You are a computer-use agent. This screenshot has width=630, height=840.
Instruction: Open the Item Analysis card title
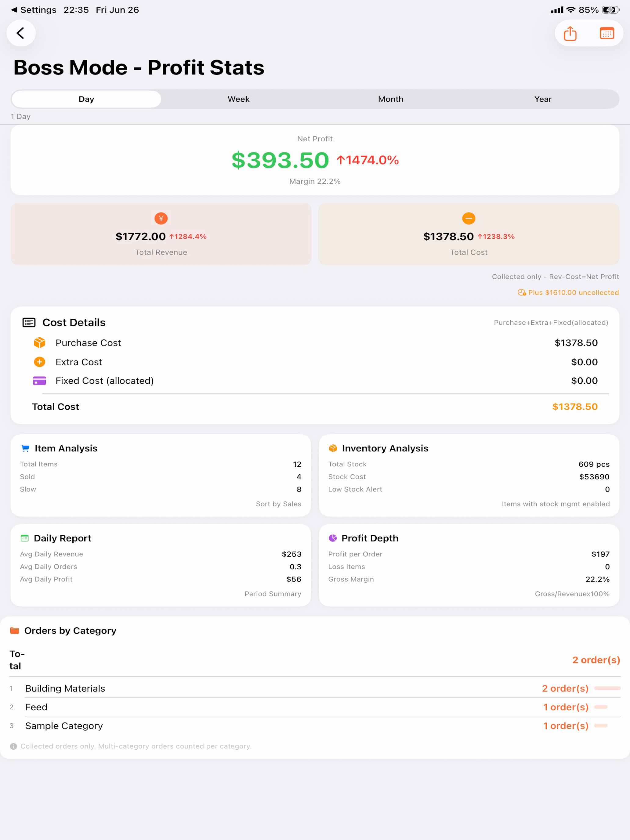[66, 448]
